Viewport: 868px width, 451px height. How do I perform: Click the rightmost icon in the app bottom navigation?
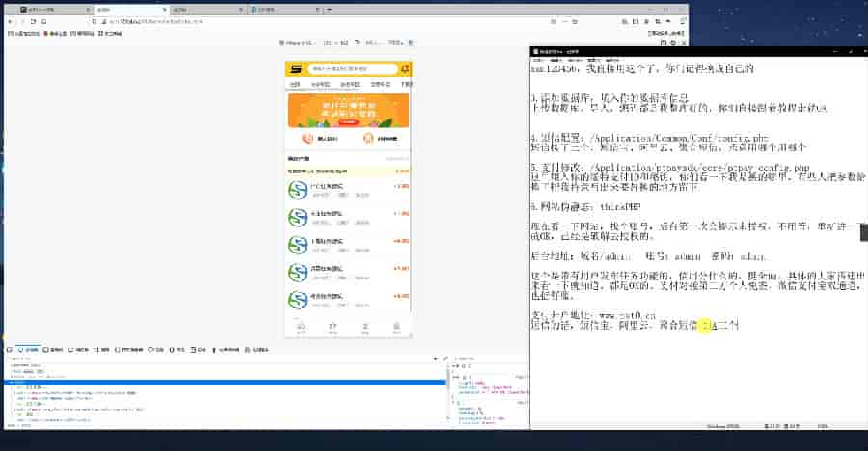click(396, 327)
